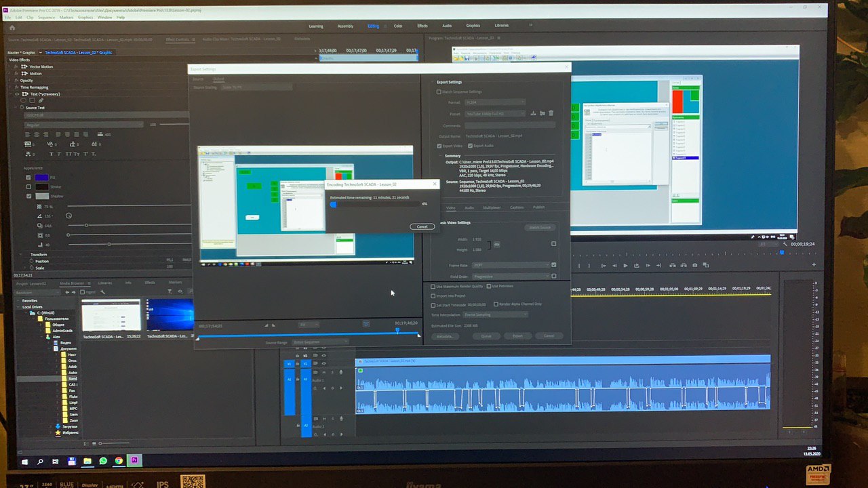Toggle Match Sequence Settings checkbox

[439, 91]
